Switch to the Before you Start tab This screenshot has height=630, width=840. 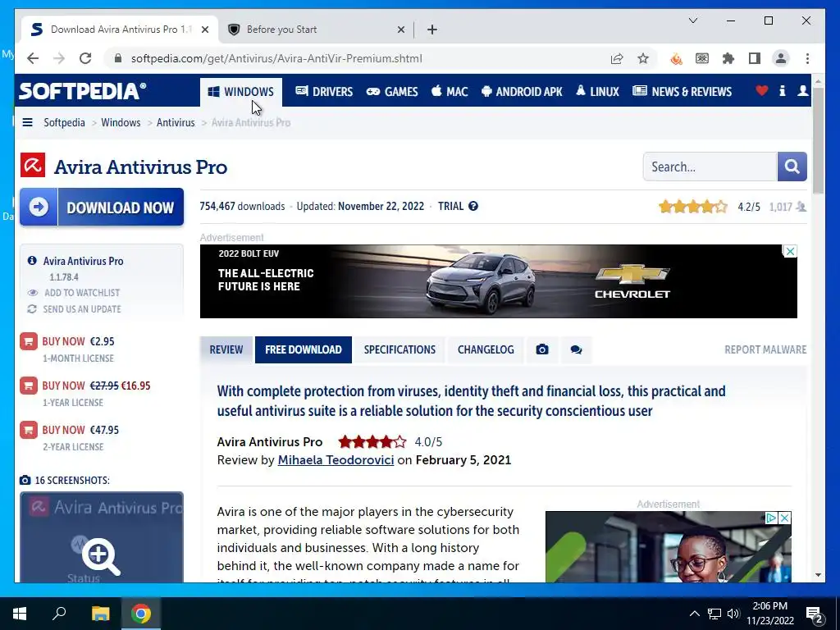coord(316,30)
